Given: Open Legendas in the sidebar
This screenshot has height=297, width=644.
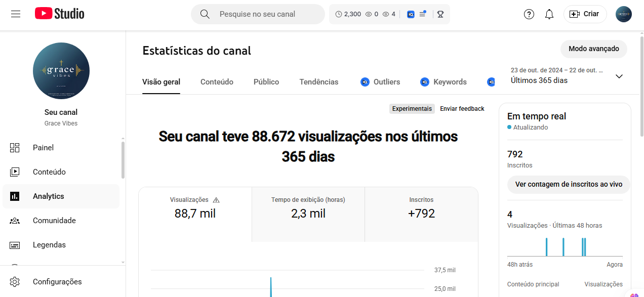Looking at the screenshot, I should click(x=61, y=245).
